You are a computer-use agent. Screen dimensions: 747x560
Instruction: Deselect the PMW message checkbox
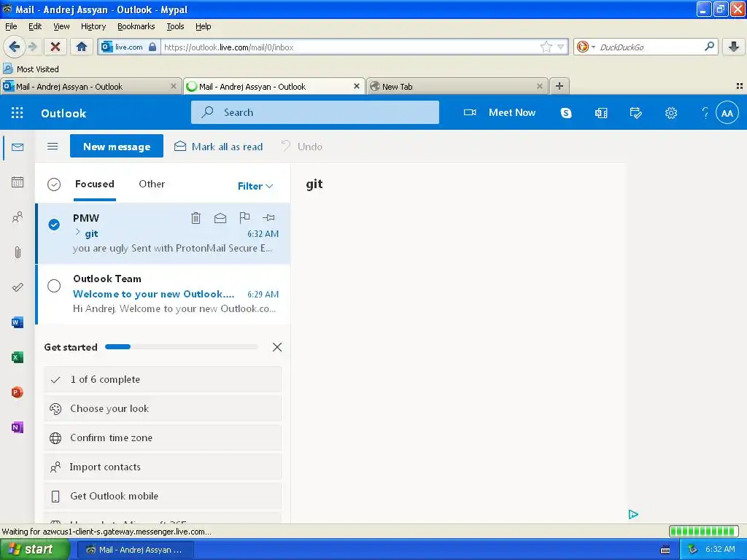click(x=54, y=225)
